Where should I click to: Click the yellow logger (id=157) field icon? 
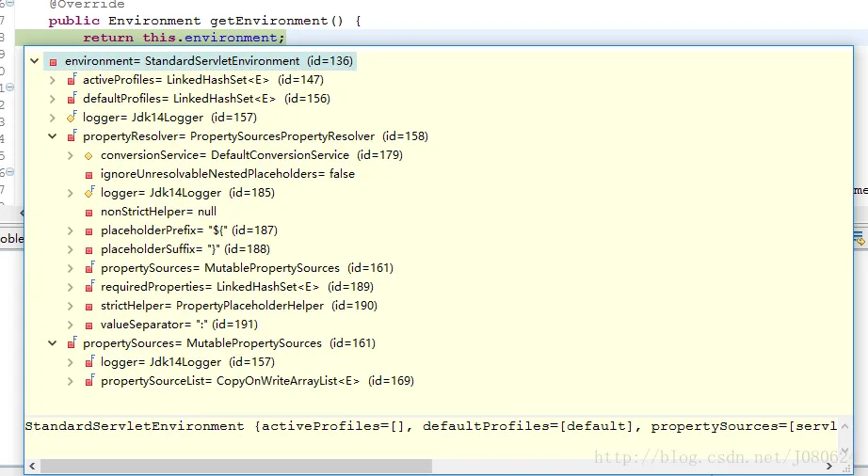[x=72, y=118]
